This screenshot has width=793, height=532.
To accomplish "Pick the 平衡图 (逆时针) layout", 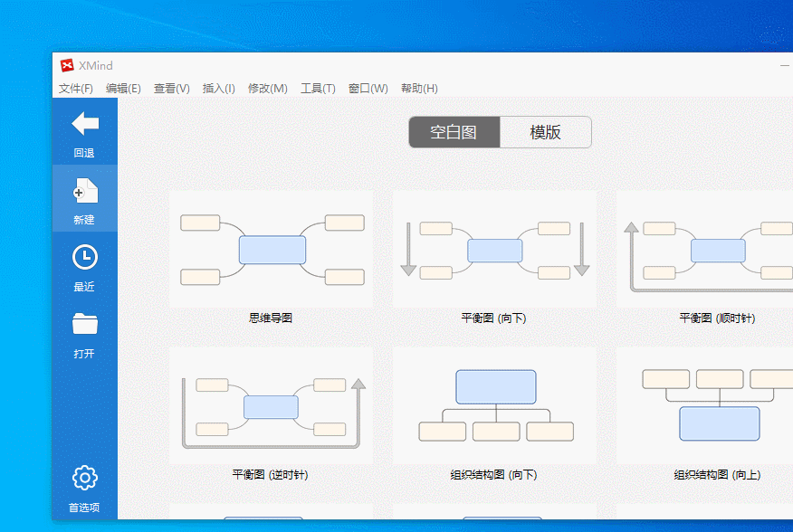I will tap(272, 404).
